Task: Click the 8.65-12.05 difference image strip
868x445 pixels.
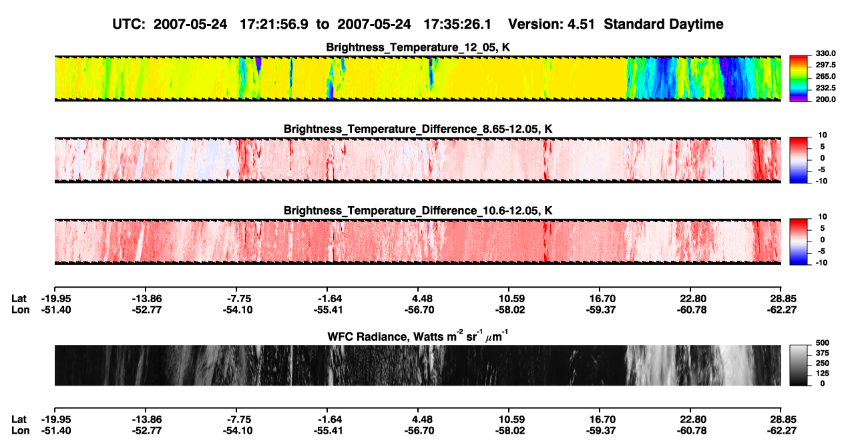Action: click(417, 159)
